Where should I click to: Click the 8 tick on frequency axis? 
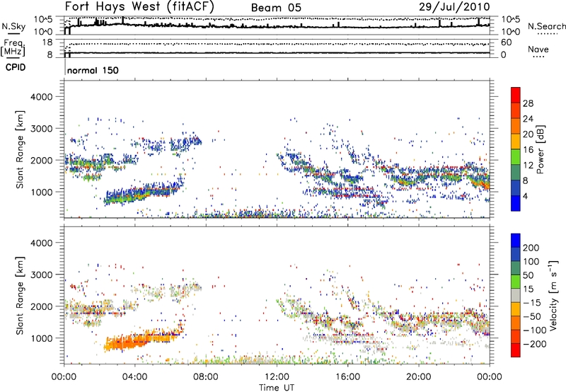50,54
